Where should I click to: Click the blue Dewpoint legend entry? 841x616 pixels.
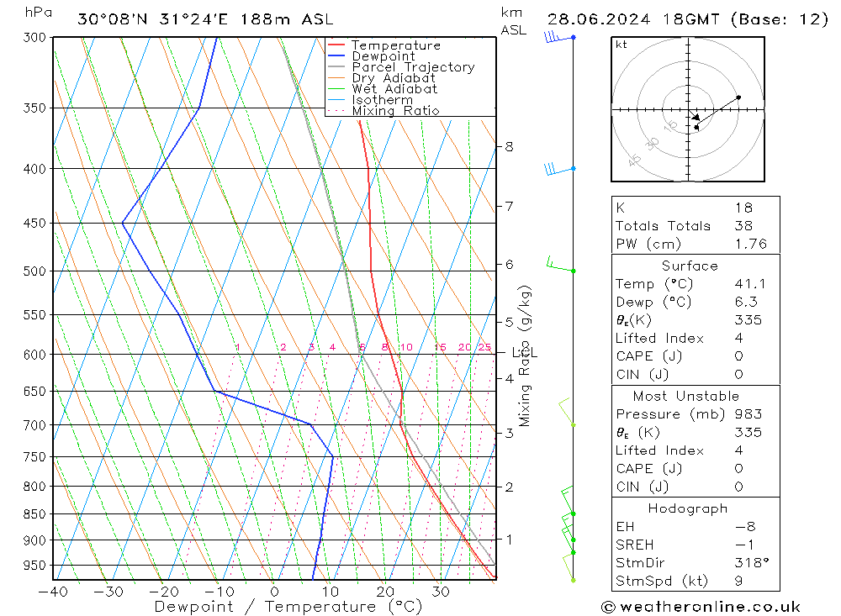(371, 55)
